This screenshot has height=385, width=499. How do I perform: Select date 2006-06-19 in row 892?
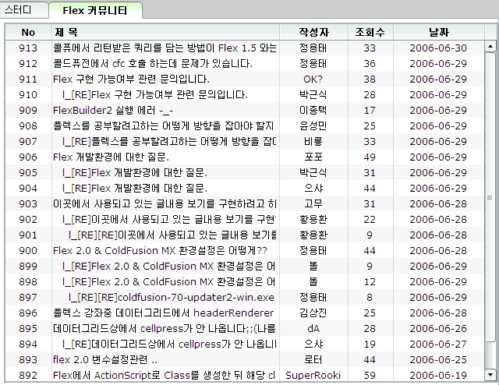click(x=438, y=376)
